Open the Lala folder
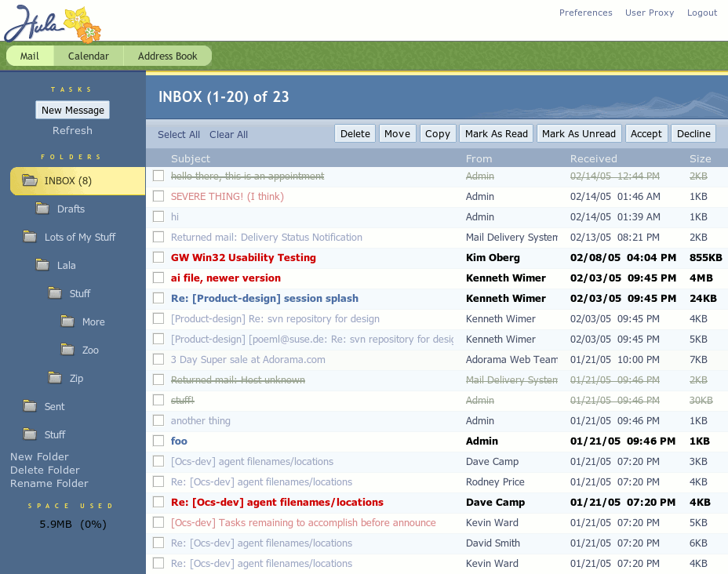728x574 pixels. 67,265
